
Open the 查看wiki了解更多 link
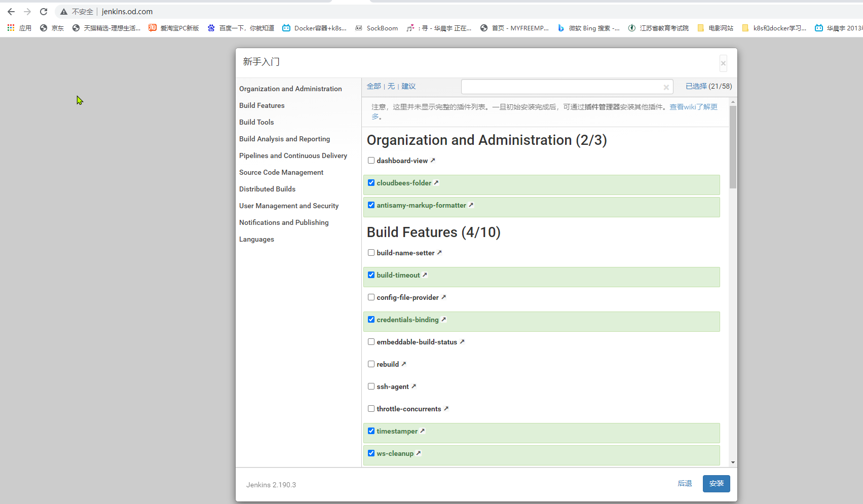click(x=693, y=107)
